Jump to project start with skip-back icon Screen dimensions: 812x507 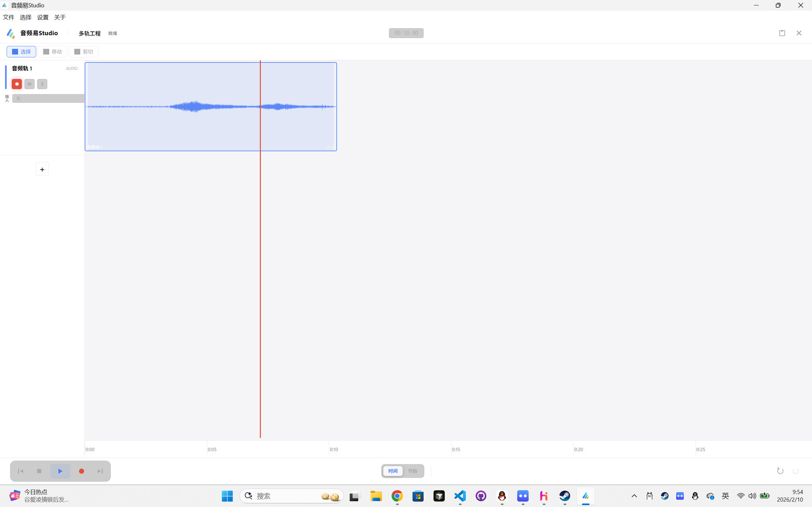[20, 471]
